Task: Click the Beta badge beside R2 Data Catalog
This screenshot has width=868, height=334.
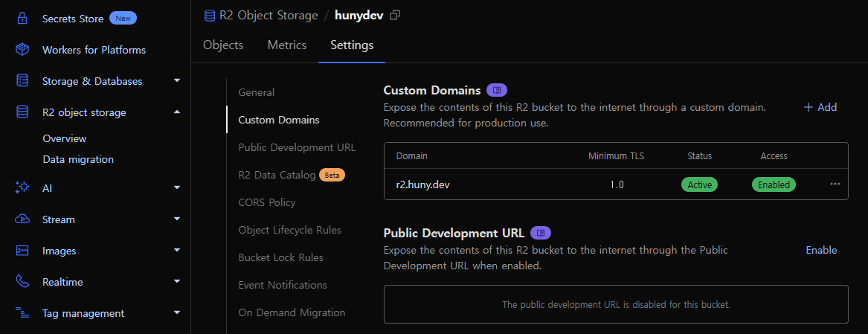Action: click(332, 175)
